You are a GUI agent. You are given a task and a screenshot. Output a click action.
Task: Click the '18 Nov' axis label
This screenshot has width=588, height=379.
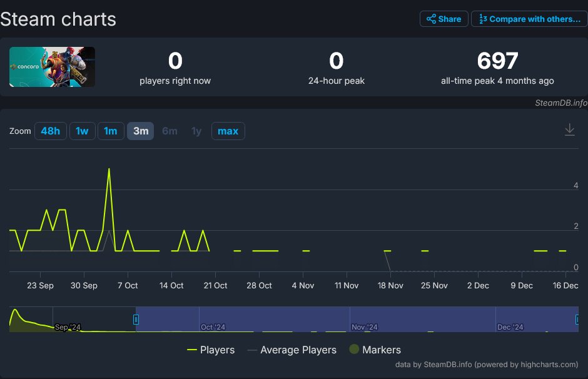(x=390, y=286)
